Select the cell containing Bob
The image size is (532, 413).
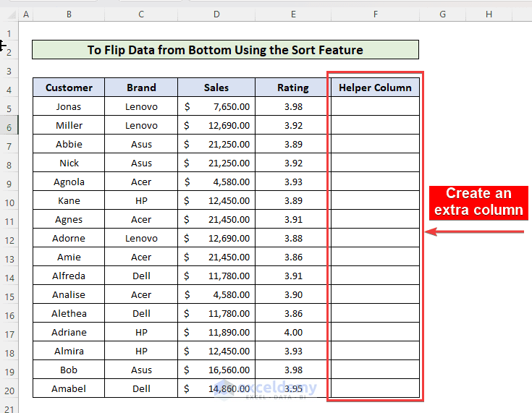[69, 370]
